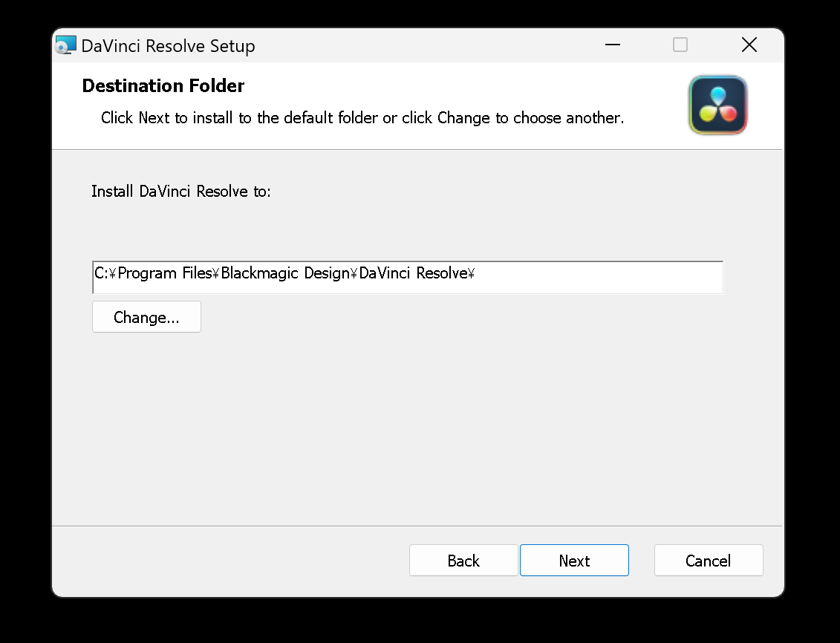Image resolution: width=840 pixels, height=643 pixels.
Task: Click the "Destination Folder" heading
Action: pos(163,85)
